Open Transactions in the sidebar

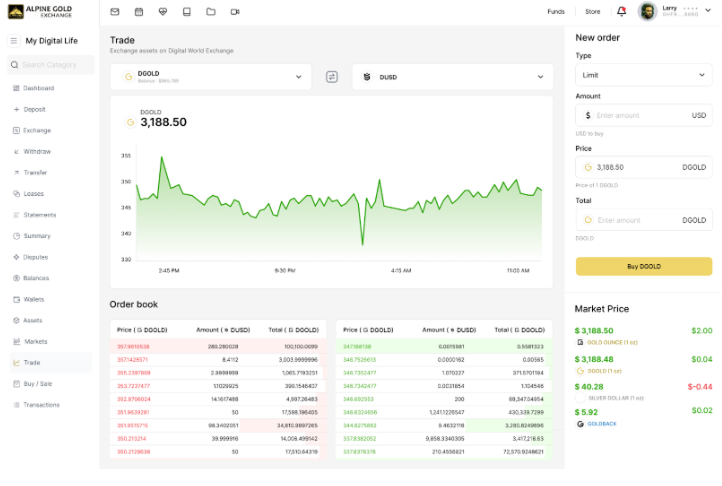pyautogui.click(x=41, y=404)
